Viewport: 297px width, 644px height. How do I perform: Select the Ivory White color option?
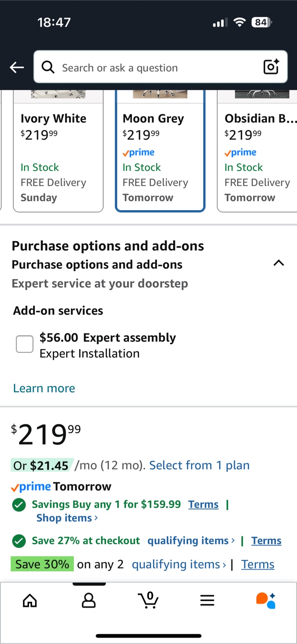point(58,151)
